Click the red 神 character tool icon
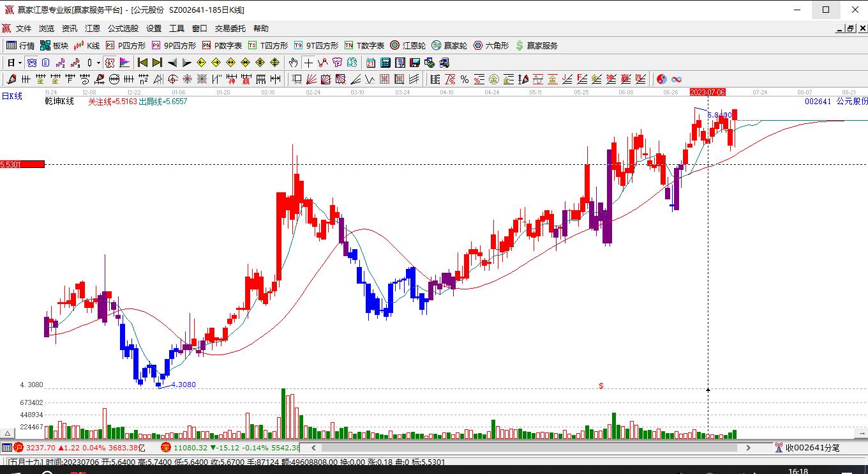The image size is (868, 474). [230, 79]
